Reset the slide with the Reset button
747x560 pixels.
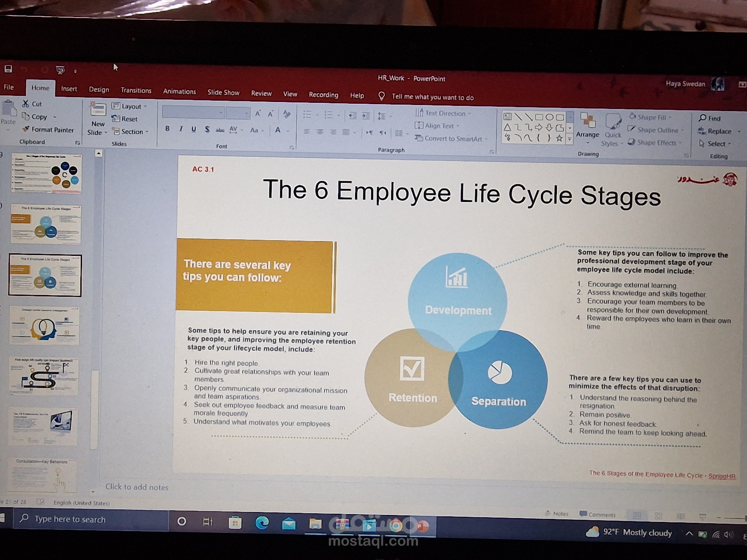(x=125, y=119)
